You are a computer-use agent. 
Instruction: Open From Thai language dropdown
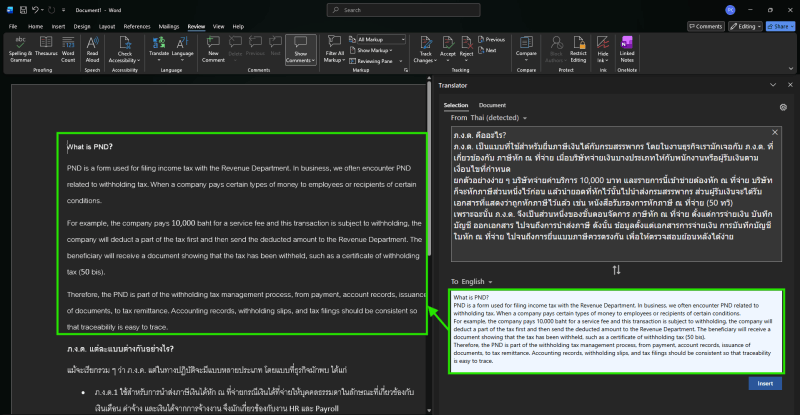point(489,118)
